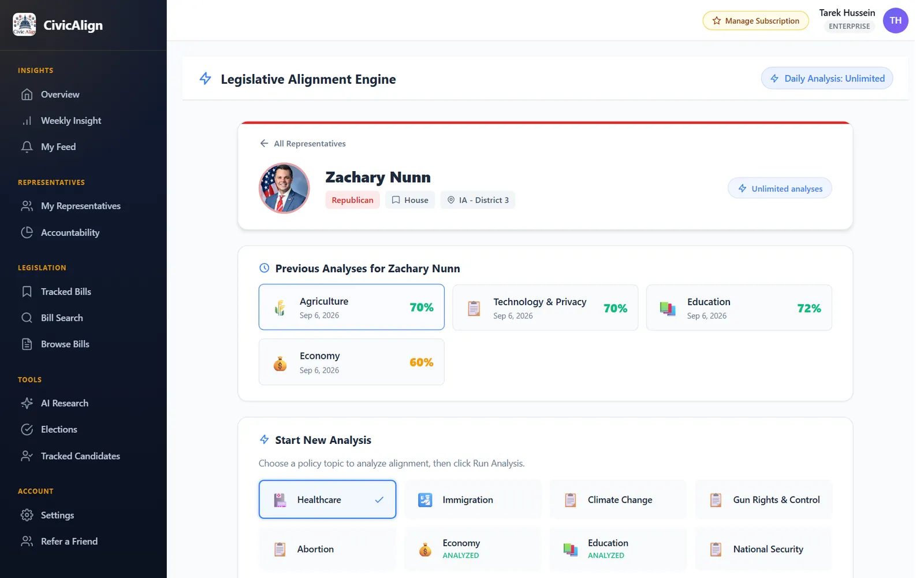Click the House chamber tag

pos(410,200)
